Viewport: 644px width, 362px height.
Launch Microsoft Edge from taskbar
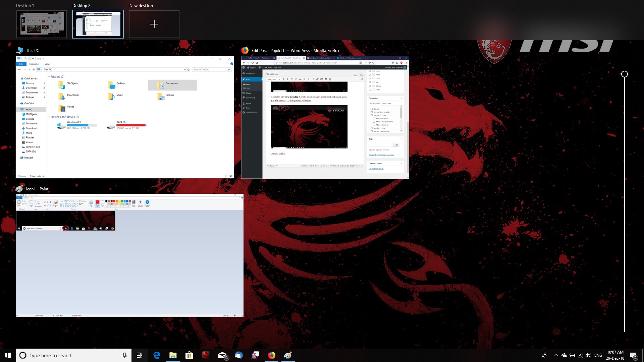coord(157,355)
